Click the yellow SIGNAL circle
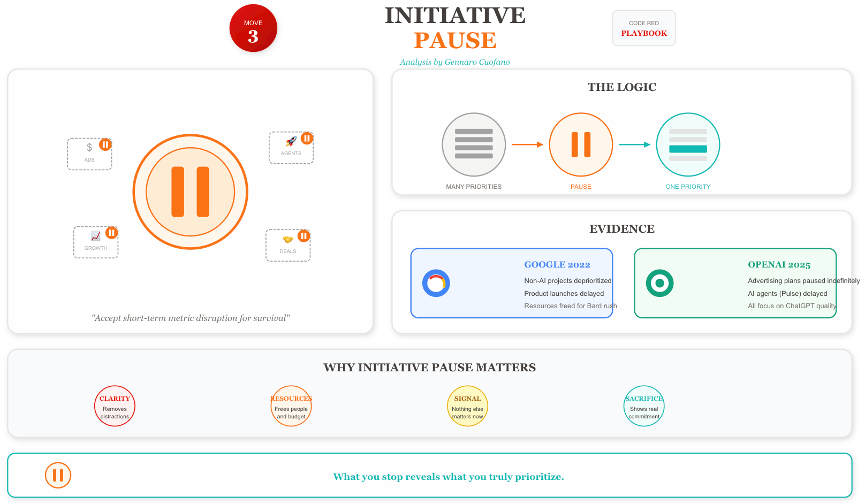Image resolution: width=865 pixels, height=504 pixels. pyautogui.click(x=467, y=406)
